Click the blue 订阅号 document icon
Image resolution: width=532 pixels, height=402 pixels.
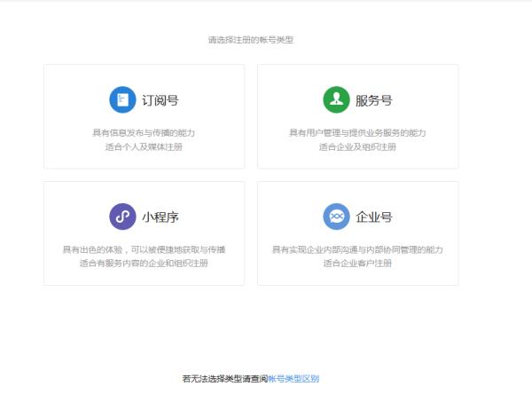click(x=122, y=99)
